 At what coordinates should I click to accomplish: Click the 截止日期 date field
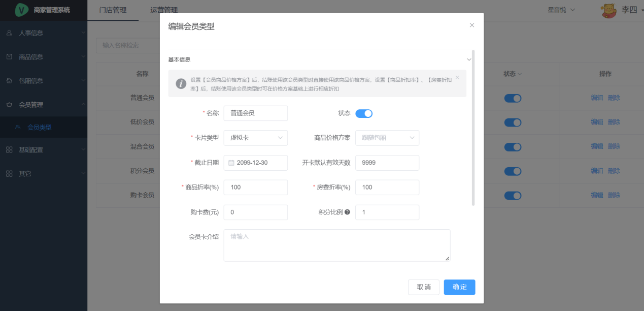[x=255, y=163]
